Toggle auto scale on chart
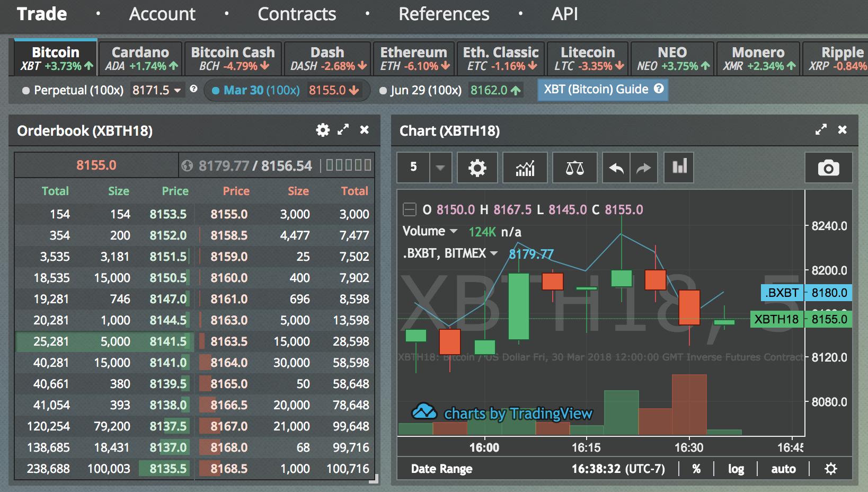 coord(783,469)
